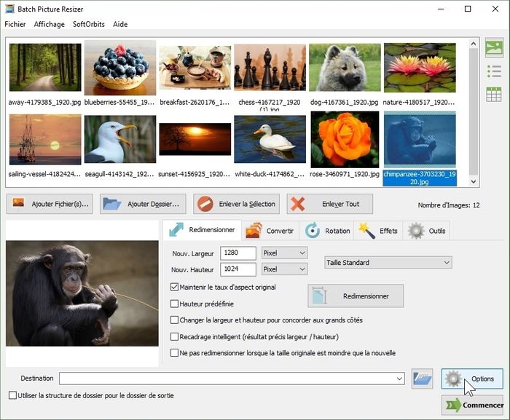Click the browse destination folder icon
Screen dimensions: 510x420
[423, 379]
